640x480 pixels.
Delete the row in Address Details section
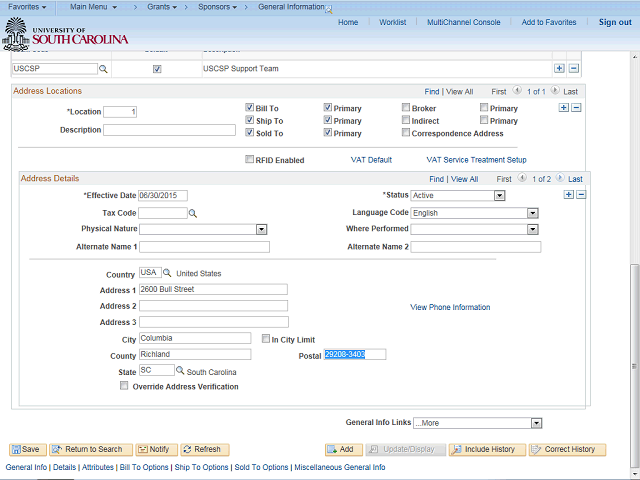tap(581, 194)
